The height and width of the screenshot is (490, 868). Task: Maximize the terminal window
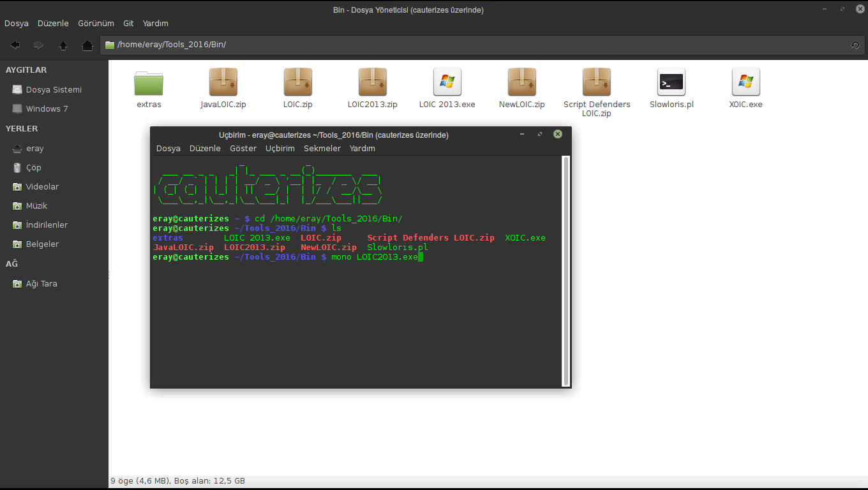tap(540, 135)
